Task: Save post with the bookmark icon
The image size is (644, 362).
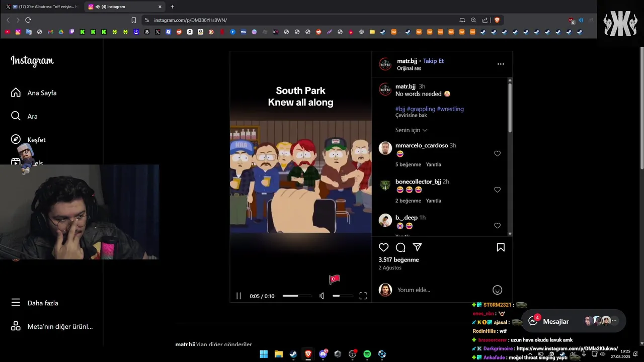Action: pos(501,247)
